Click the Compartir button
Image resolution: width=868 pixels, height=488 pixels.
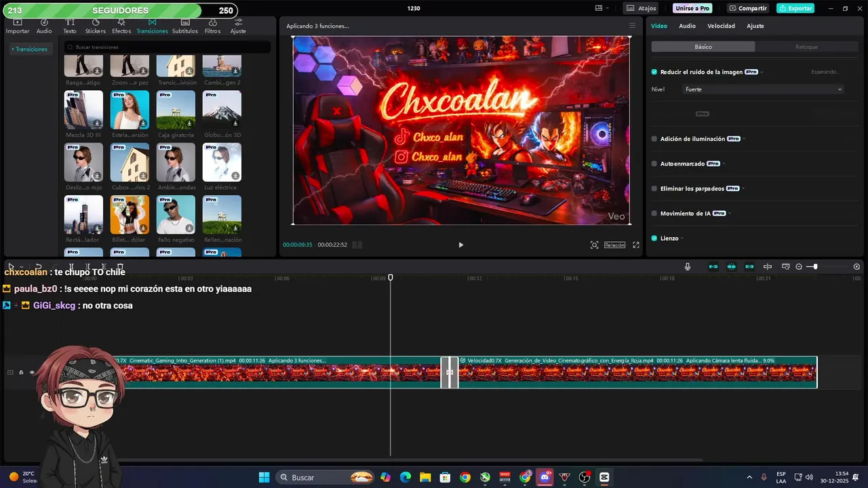(749, 8)
